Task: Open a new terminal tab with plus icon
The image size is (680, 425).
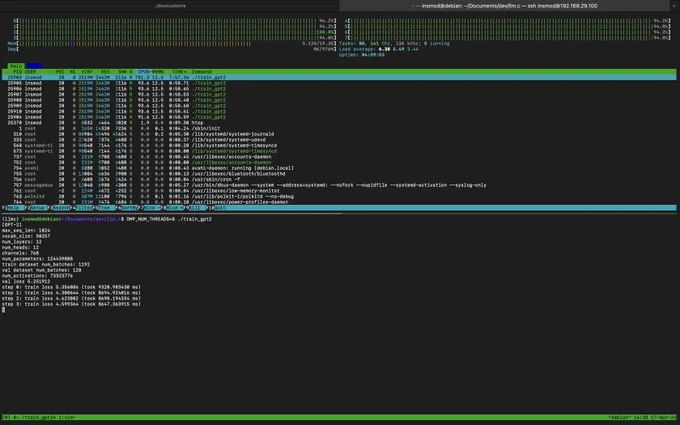Action: point(674,6)
